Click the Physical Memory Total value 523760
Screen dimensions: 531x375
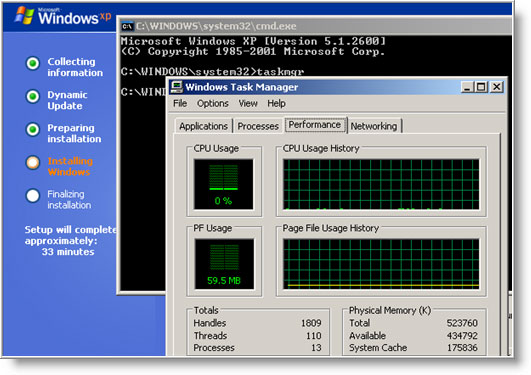point(462,323)
